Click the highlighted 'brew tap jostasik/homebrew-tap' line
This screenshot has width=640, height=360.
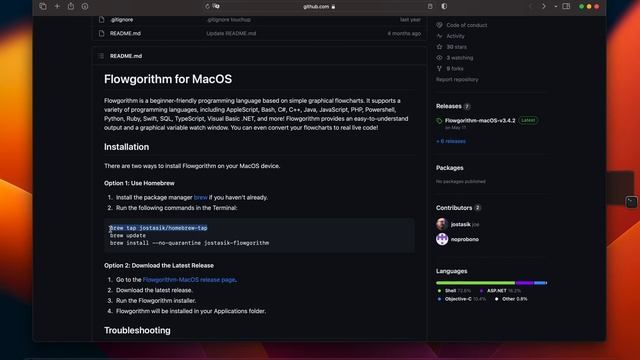tap(158, 228)
